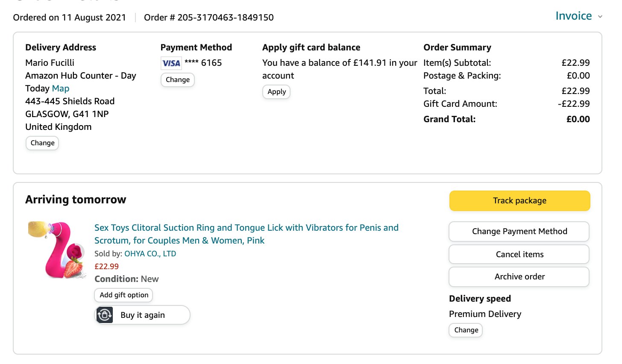This screenshot has width=622, height=364.
Task: Click the VISA card logo
Action: [171, 63]
